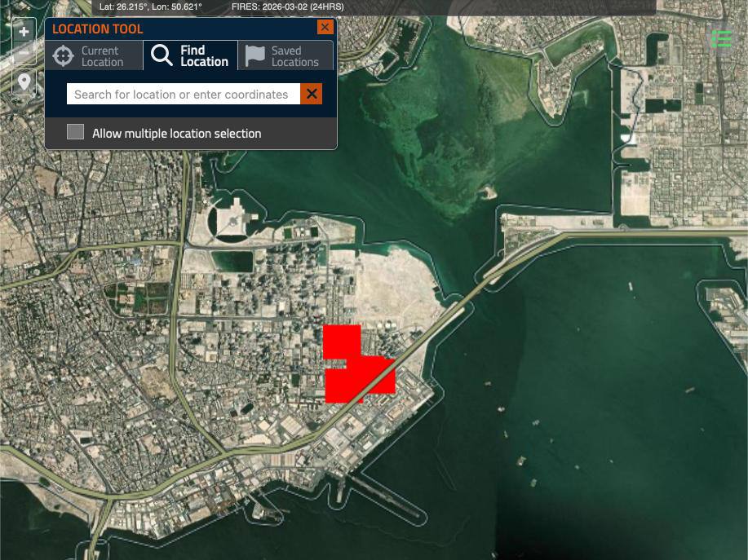
Task: Select the dark green rectangular pond
Action: tap(232, 261)
